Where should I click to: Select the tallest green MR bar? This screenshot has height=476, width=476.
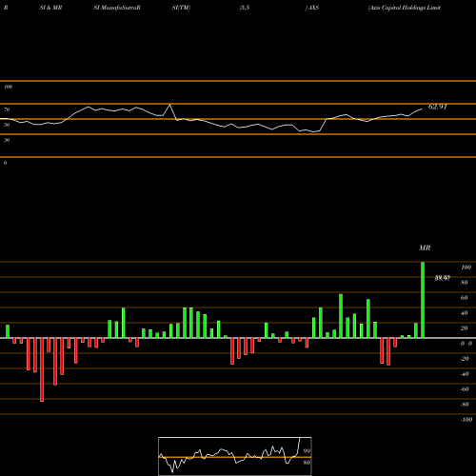(423, 300)
